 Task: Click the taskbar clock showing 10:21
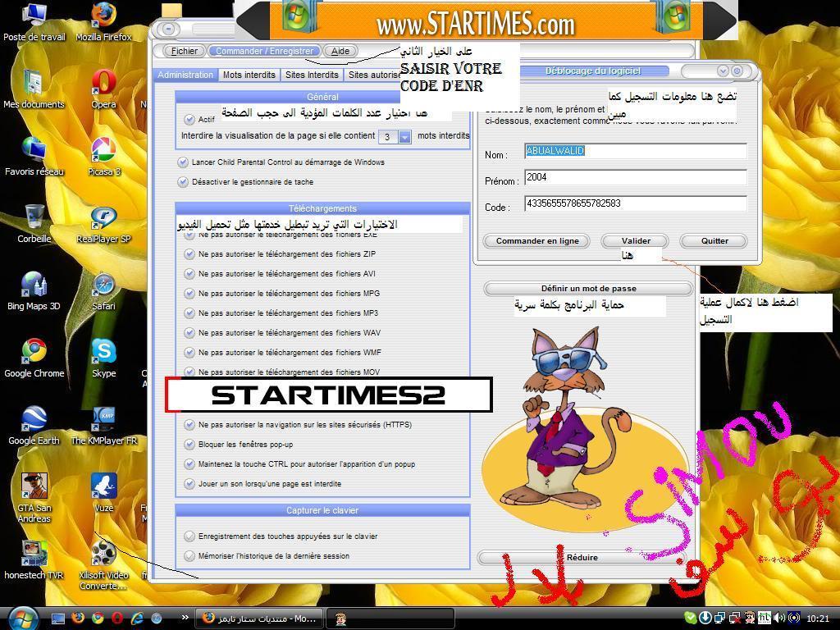pyautogui.click(x=818, y=619)
